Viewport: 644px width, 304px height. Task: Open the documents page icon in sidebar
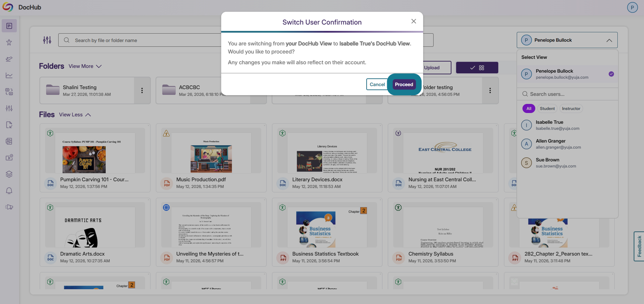(9, 26)
